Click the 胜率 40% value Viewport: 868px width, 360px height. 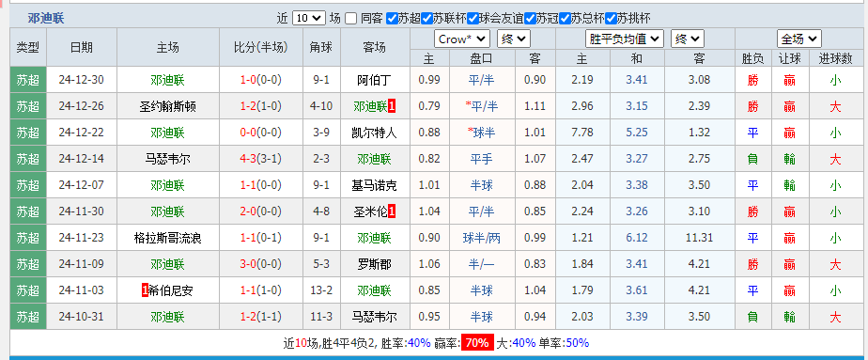[419, 343]
